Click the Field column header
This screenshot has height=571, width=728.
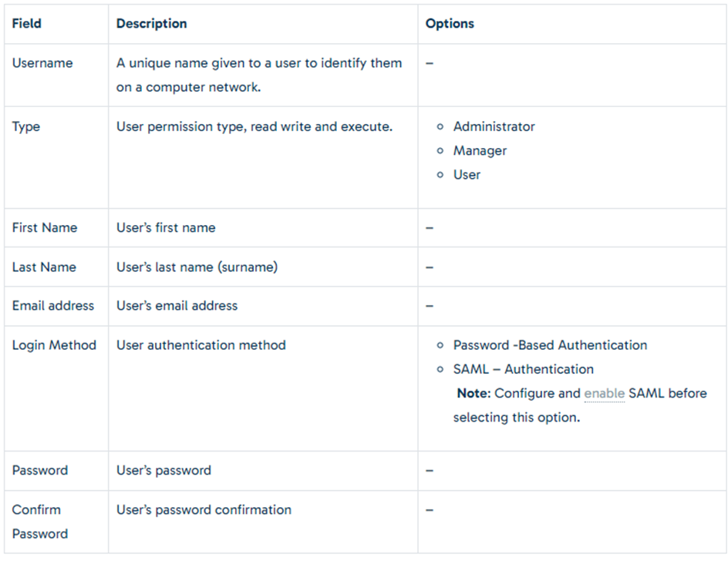pos(26,24)
